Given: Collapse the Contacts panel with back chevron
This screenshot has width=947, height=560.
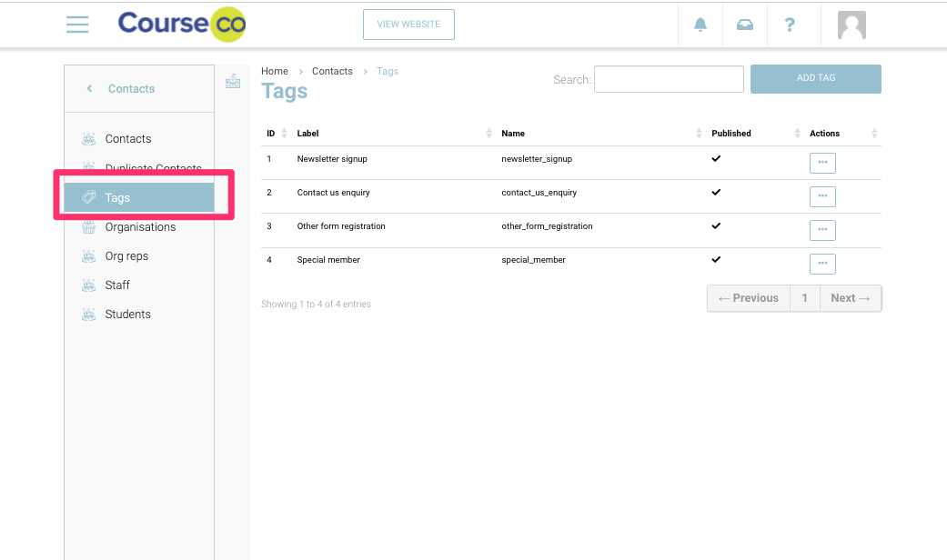Looking at the screenshot, I should coord(88,88).
